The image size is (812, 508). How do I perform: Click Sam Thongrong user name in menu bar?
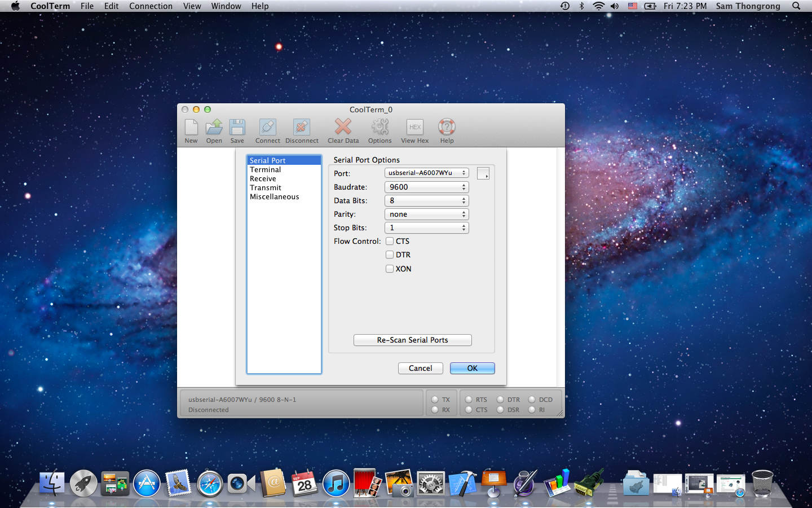(748, 6)
